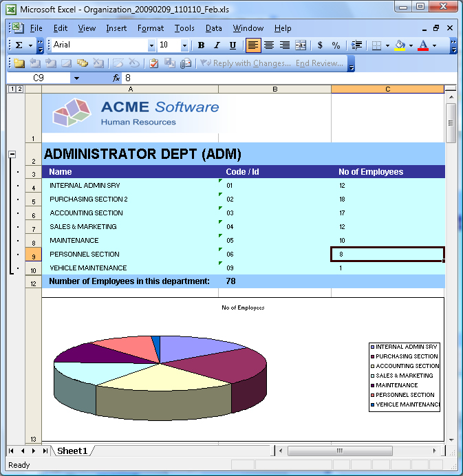Click cell PURCHASING SECTION 2
The height and width of the screenshot is (476, 463).
pos(130,199)
